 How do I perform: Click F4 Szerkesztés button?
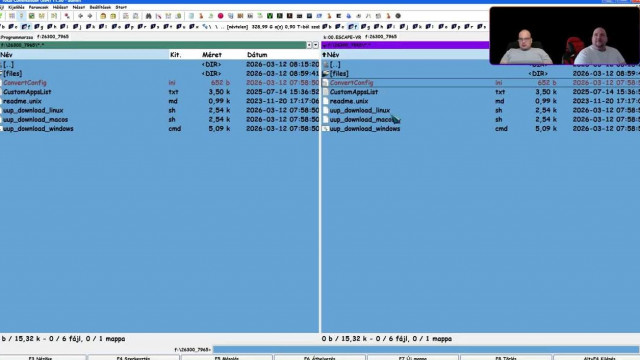pos(133,358)
